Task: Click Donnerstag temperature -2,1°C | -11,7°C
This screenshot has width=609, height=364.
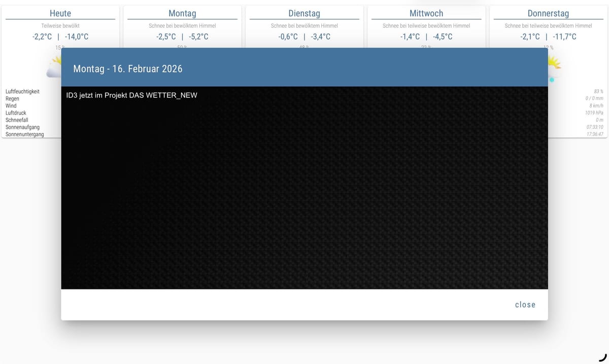Action: [x=548, y=37]
